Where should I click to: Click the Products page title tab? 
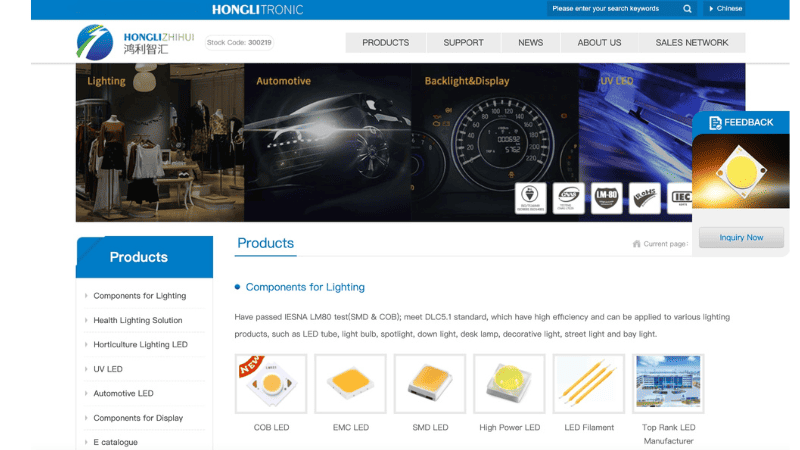(265, 243)
